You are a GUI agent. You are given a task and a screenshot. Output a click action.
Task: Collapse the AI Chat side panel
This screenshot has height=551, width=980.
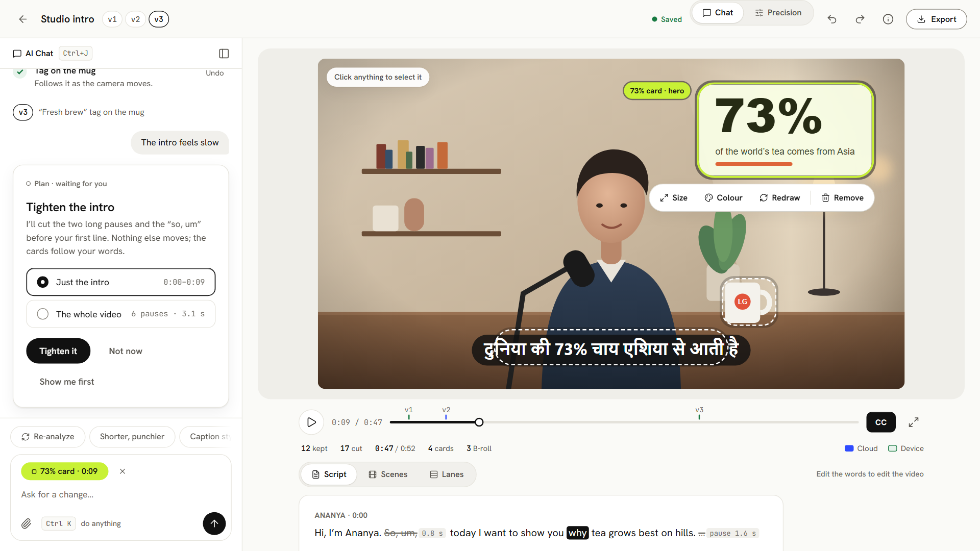[224, 54]
